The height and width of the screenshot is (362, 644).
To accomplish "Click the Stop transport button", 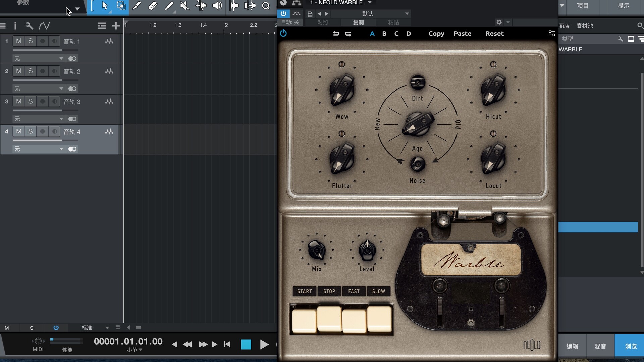I will click(x=246, y=344).
